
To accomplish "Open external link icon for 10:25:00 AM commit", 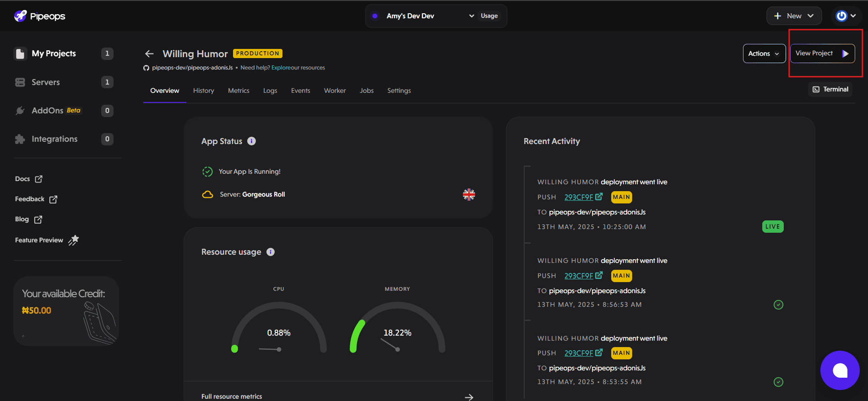I will (599, 197).
